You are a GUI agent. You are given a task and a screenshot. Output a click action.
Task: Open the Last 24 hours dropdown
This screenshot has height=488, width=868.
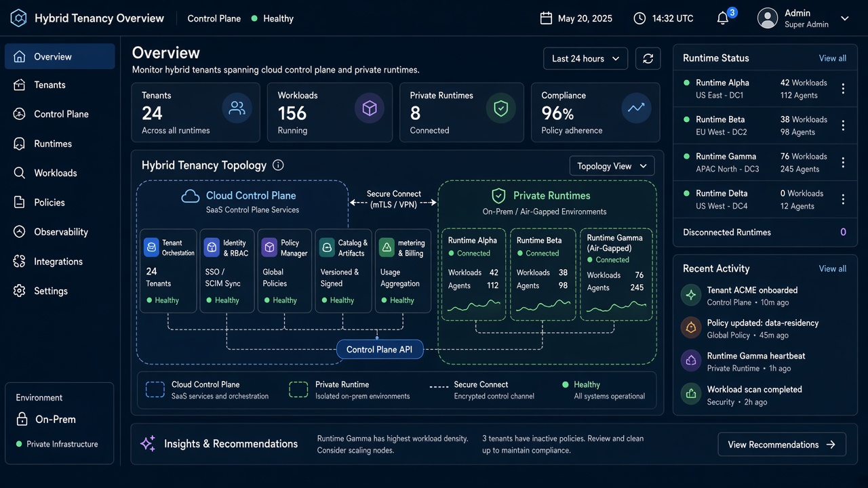coord(585,59)
